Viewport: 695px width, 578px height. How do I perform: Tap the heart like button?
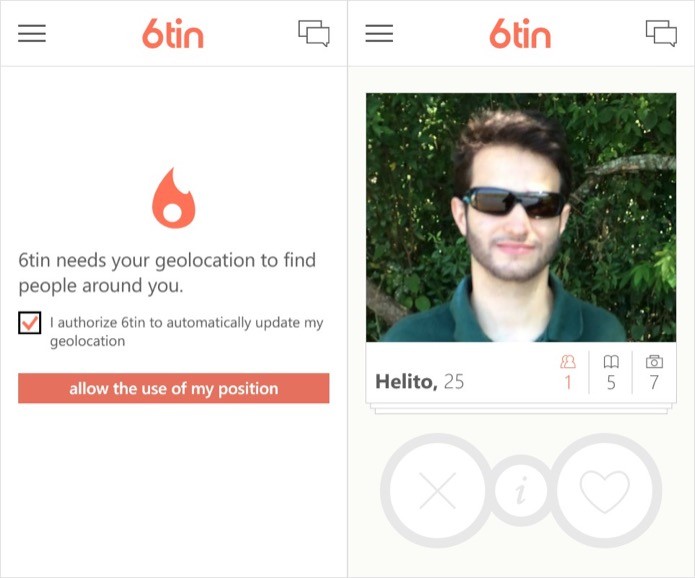(x=605, y=491)
